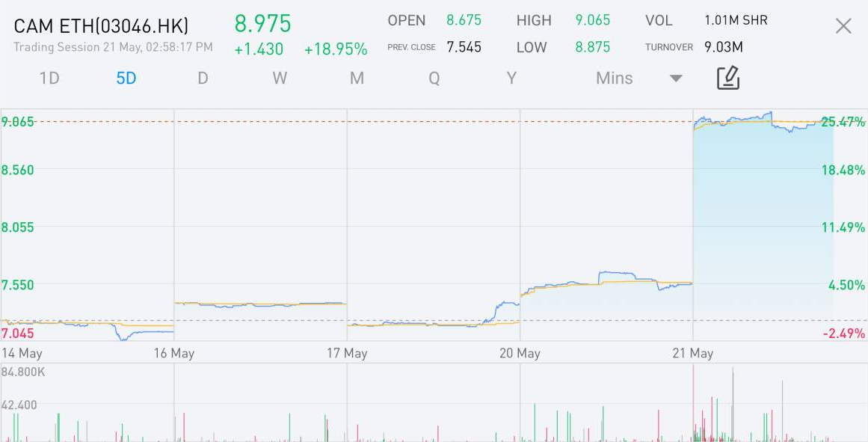
Task: Show the Y yearly chart tab
Action: point(511,79)
